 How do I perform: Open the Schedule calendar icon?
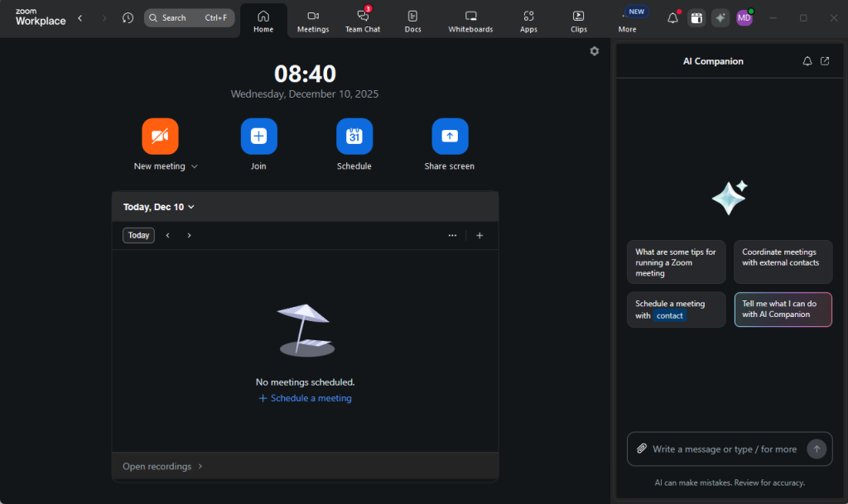pos(354,136)
